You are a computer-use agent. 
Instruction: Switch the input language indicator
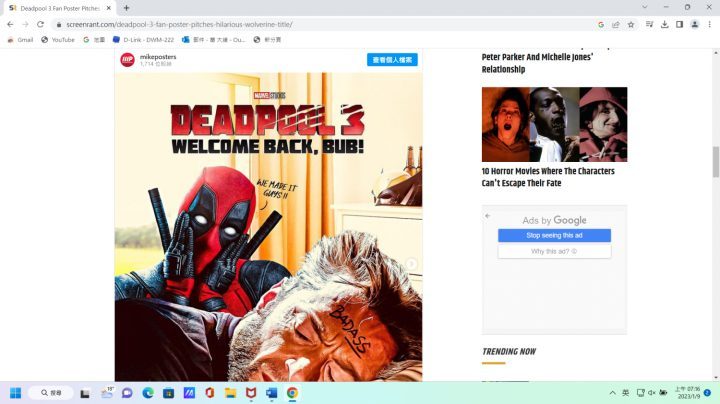tap(625, 393)
